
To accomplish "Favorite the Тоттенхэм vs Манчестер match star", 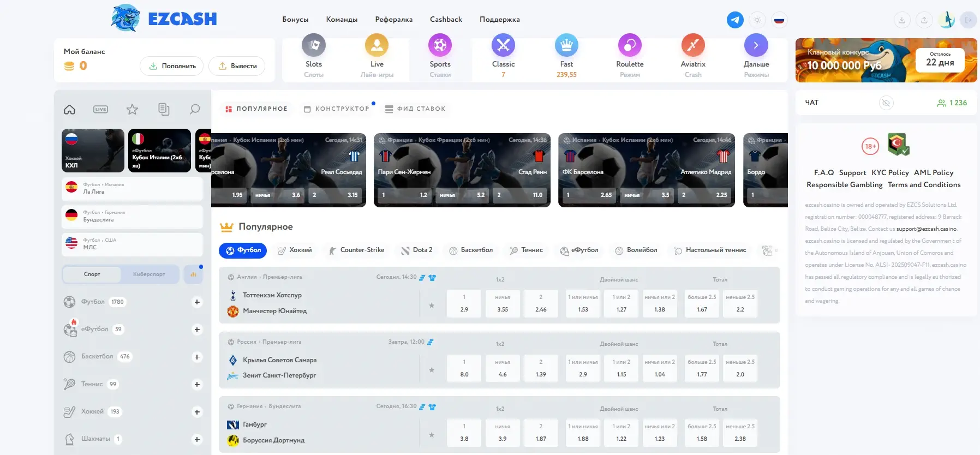I will (432, 306).
